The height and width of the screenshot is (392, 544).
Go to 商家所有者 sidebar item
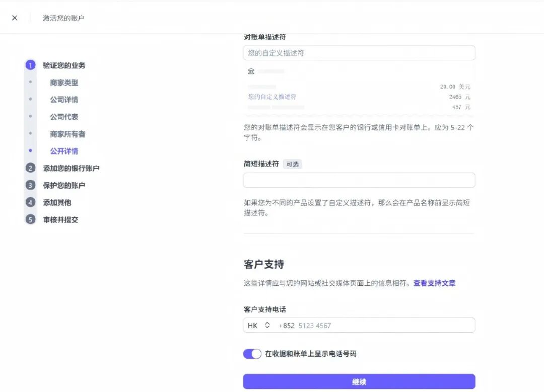67,134
